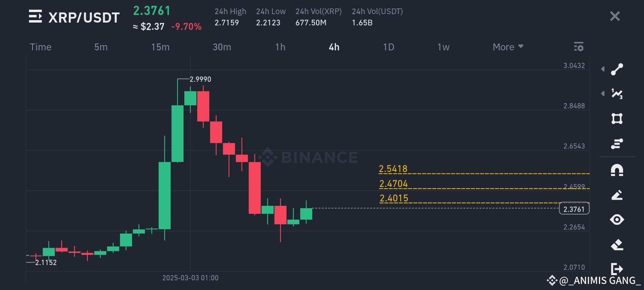Open the chart settings icon next to intervals
This screenshot has height=290, width=644.
[578, 47]
